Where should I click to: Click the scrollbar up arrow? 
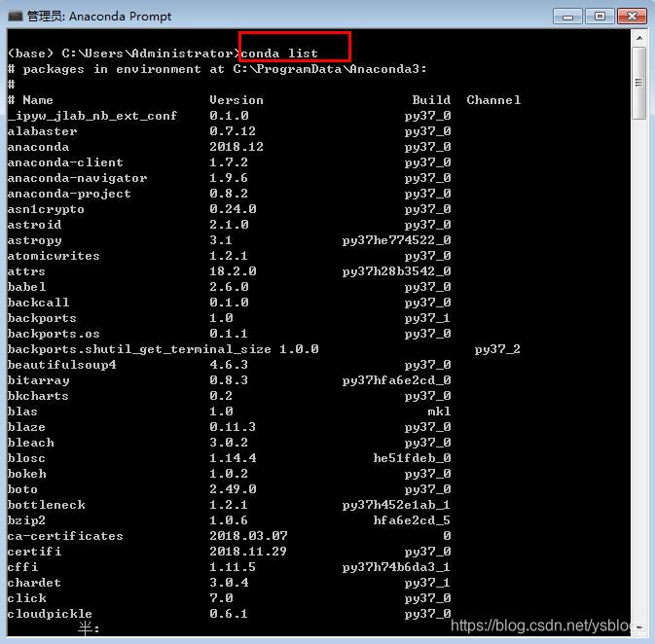coord(639,38)
